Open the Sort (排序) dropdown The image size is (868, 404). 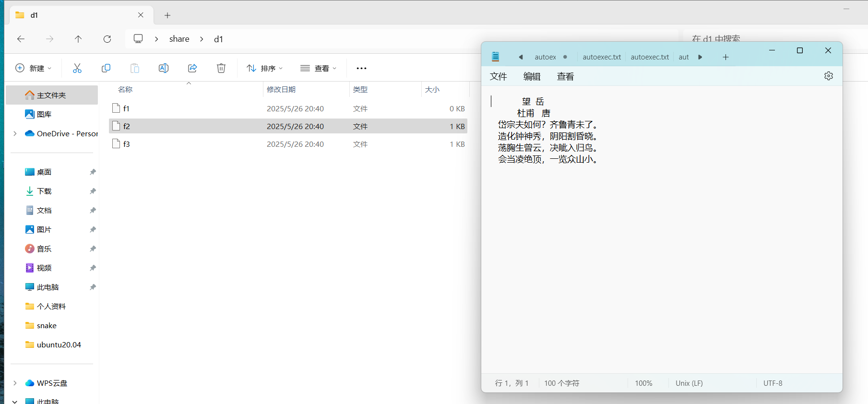click(265, 68)
